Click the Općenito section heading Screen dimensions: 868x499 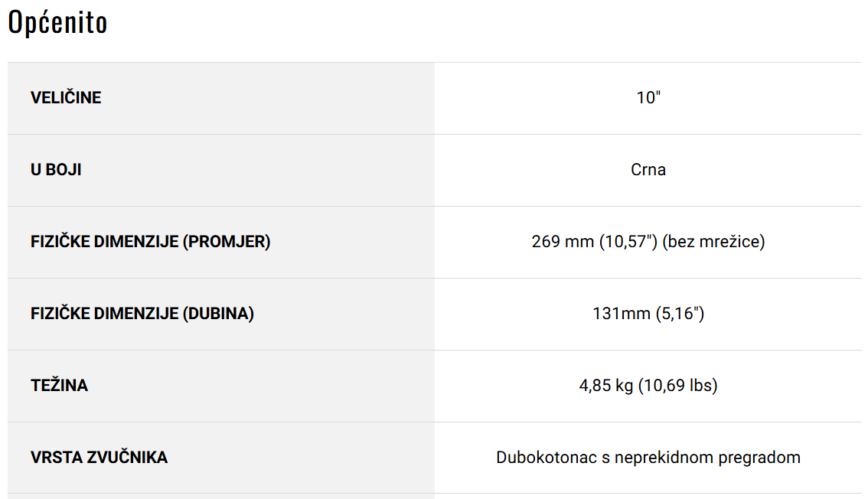[x=57, y=23]
